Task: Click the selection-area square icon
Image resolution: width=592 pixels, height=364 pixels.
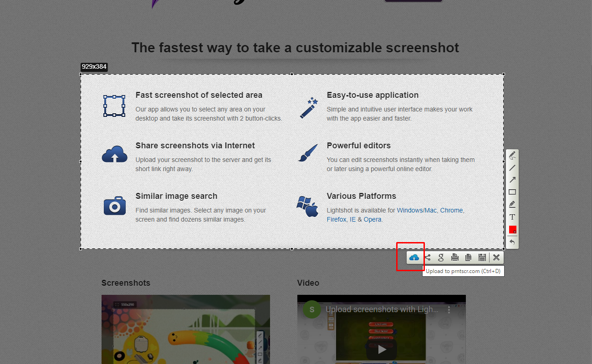Action: click(114, 106)
